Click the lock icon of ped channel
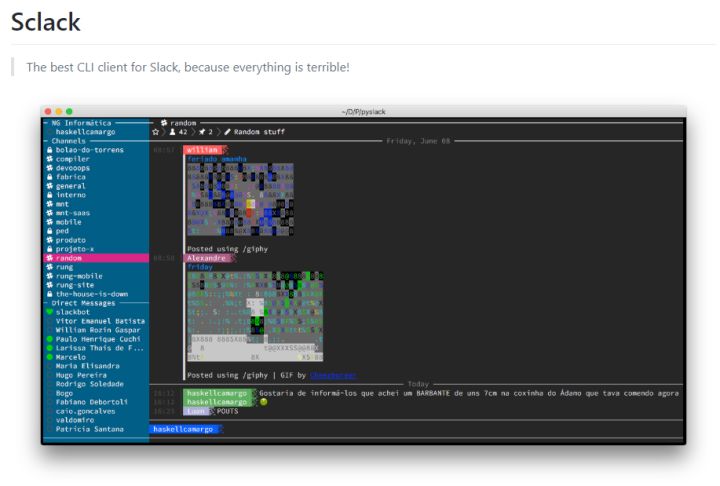 point(50,231)
